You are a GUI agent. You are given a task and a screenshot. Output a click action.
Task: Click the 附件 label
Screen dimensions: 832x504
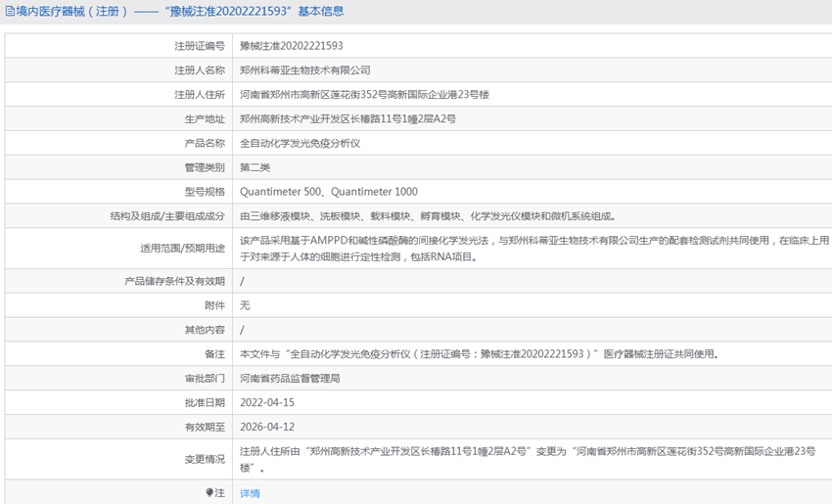coord(215,305)
